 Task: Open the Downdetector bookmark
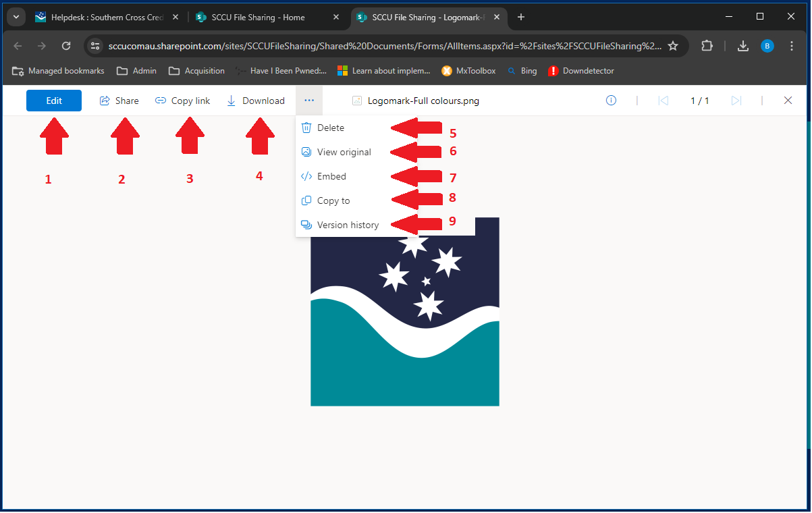(581, 71)
